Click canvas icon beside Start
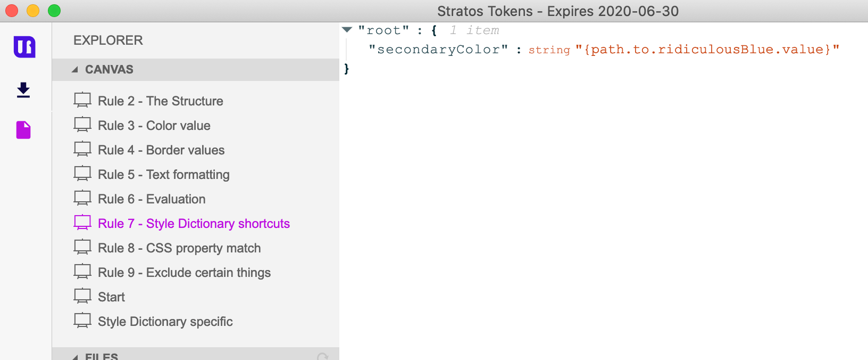The width and height of the screenshot is (868, 360). click(x=82, y=296)
